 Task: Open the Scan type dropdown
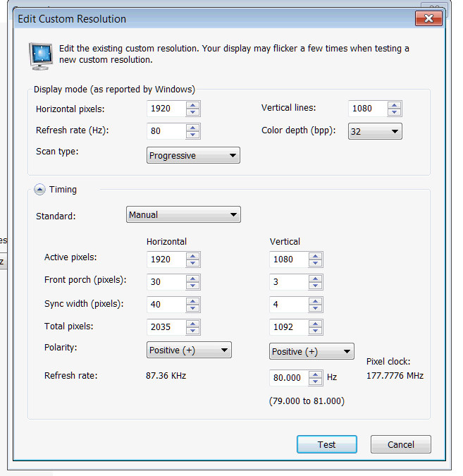(x=193, y=155)
